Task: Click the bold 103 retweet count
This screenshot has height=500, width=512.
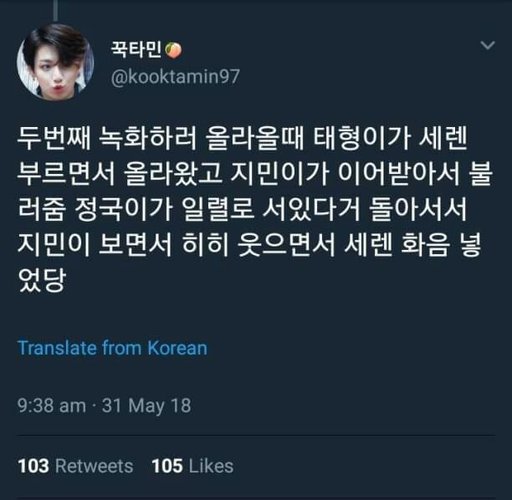Action: coord(33,466)
